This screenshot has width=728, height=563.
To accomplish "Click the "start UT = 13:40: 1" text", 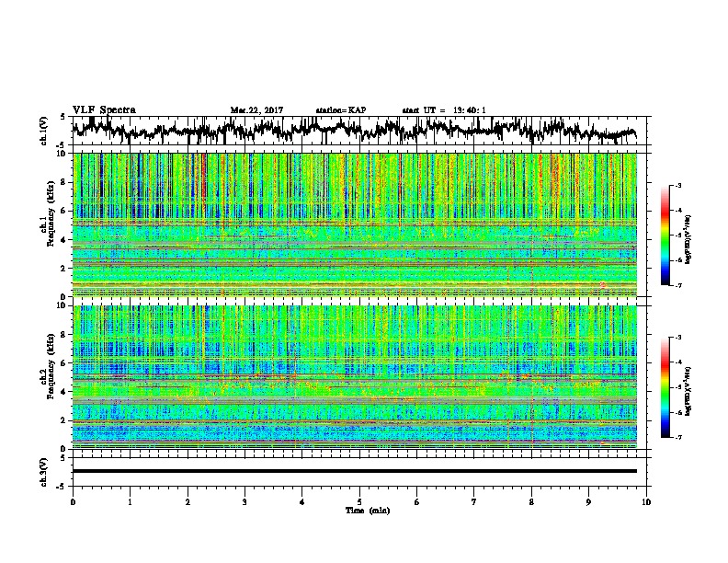I will 444,110.
